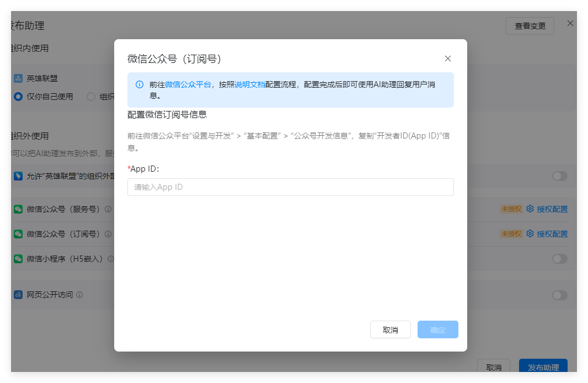Click the App ID field label
This screenshot has width=588, height=383.
[x=143, y=169]
